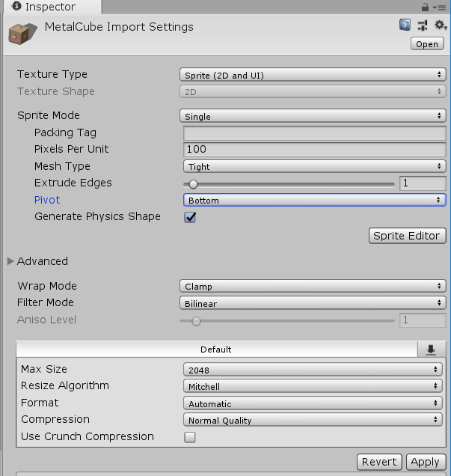Open the Sprite Editor
The width and height of the screenshot is (451, 476).
click(408, 236)
